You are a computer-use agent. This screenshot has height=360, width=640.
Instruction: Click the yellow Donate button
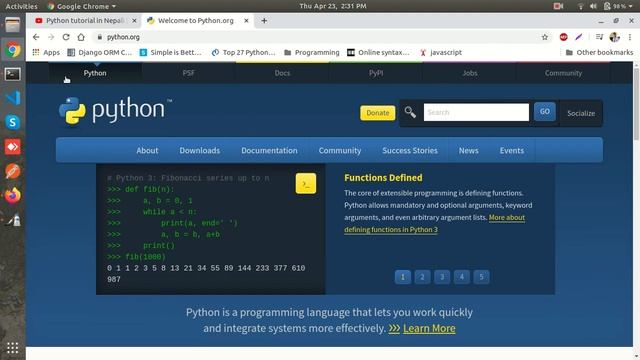(x=378, y=113)
